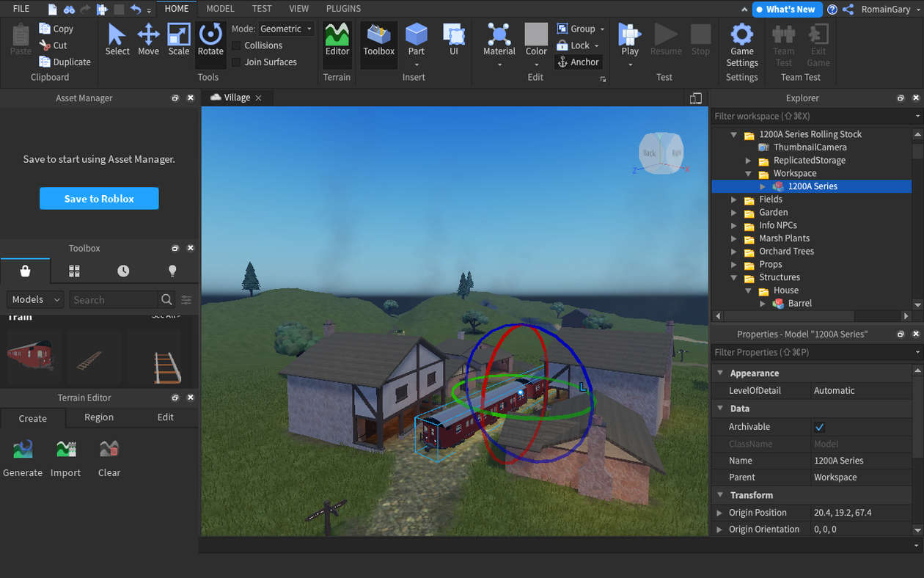Enable the Join Surfaces checkbox

pyautogui.click(x=236, y=62)
